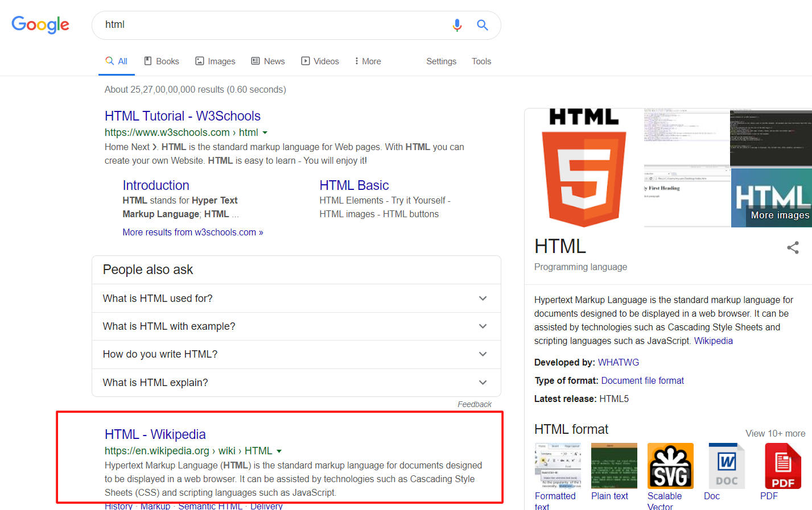Click View 10+ more formats
Screen dimensions: 812x510
point(775,433)
